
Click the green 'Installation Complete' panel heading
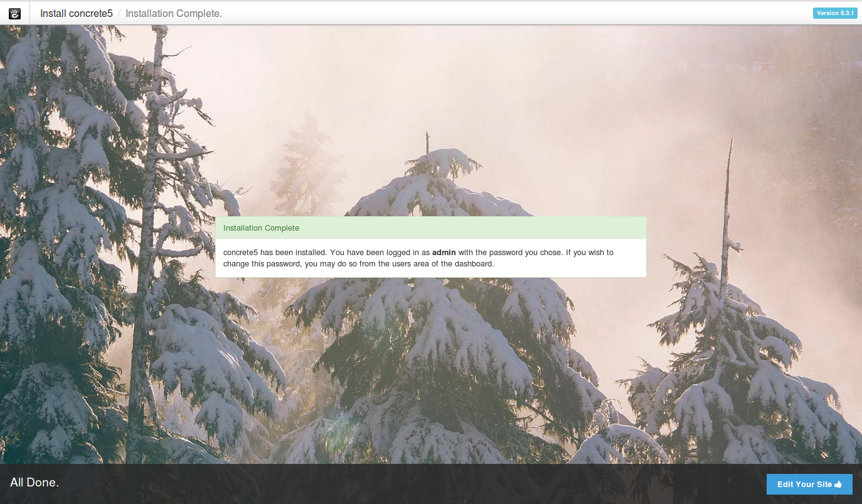point(431,228)
